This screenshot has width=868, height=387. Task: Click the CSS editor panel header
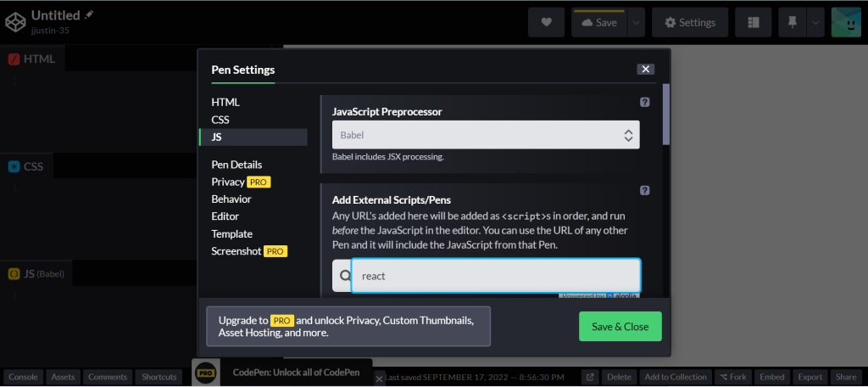point(26,166)
